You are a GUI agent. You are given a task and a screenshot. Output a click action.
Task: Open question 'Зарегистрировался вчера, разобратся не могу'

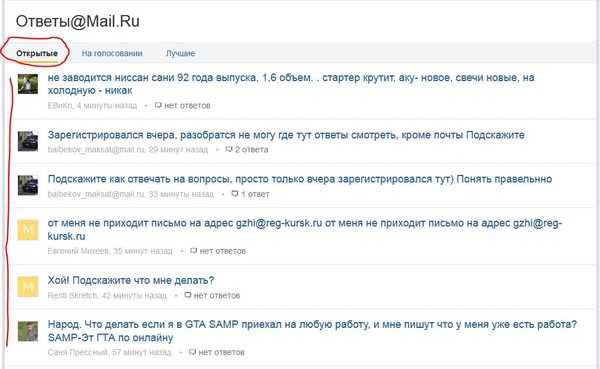click(286, 135)
